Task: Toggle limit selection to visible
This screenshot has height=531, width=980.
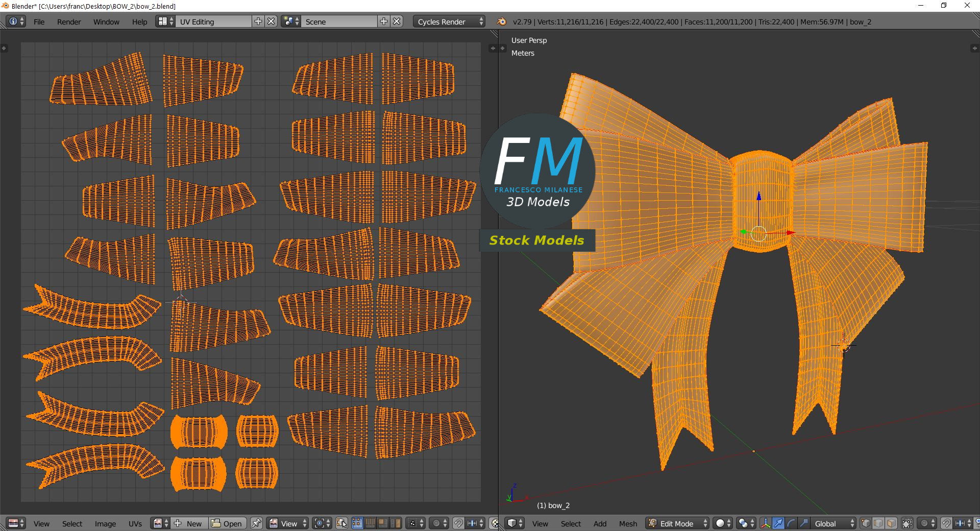Action: (x=907, y=523)
